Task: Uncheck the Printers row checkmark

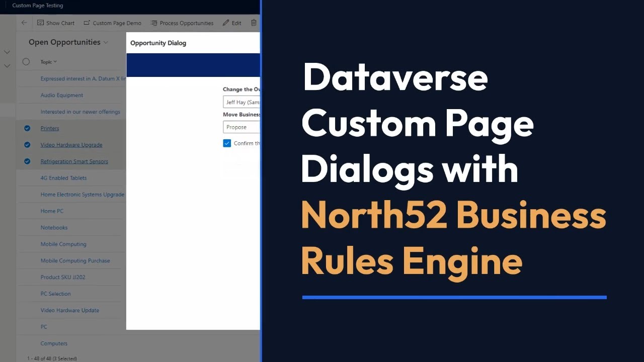Action: [27, 128]
